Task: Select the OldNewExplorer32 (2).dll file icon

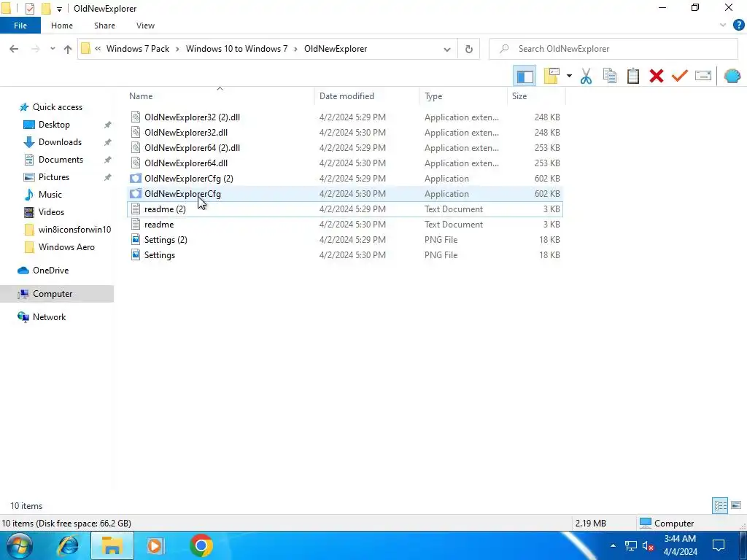Action: click(x=136, y=117)
